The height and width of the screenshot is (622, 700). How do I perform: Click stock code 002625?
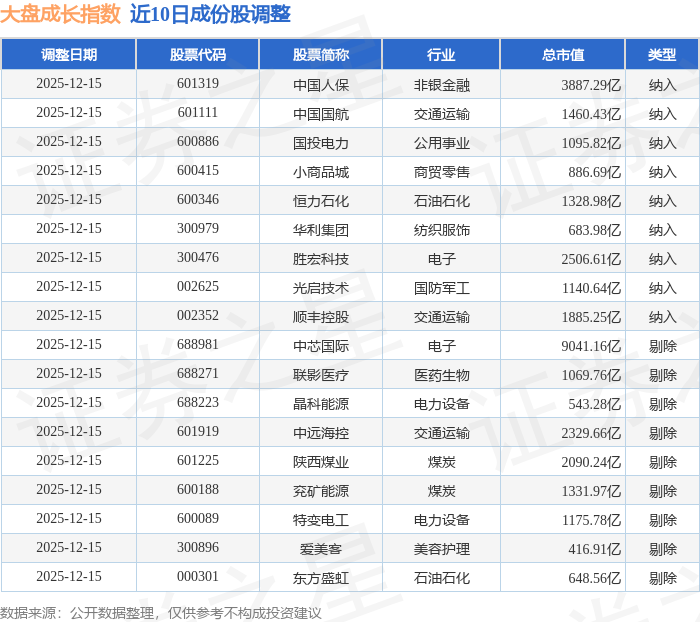coord(198,287)
